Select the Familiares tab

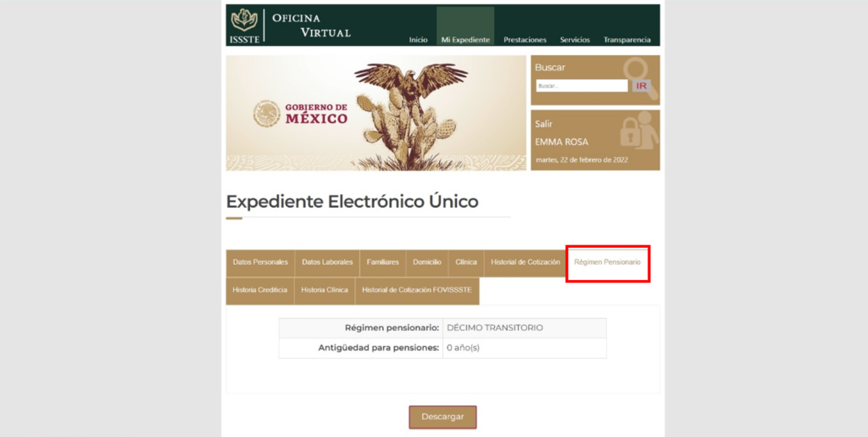click(x=382, y=263)
